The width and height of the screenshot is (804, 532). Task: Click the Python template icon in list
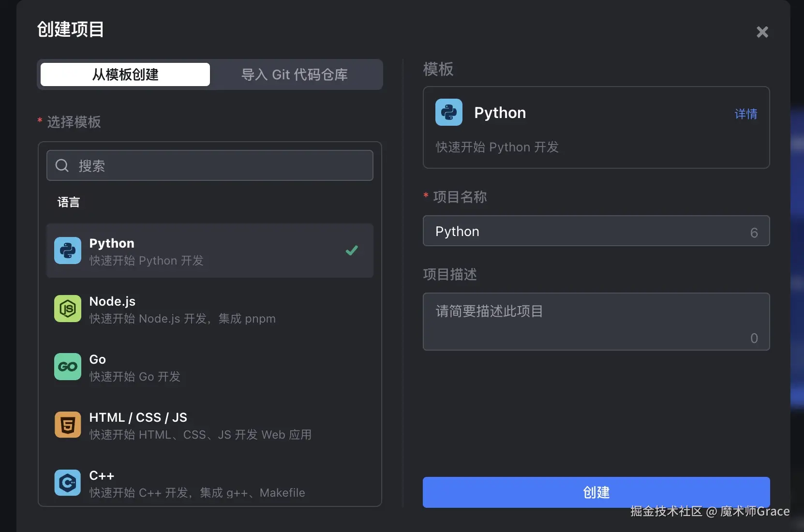68,251
